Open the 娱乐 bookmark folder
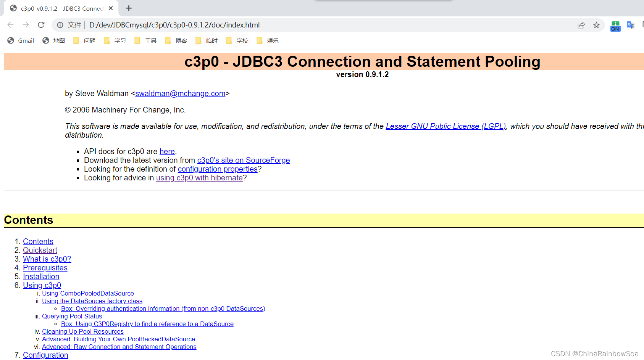The width and height of the screenshot is (644, 360). pyautogui.click(x=268, y=40)
